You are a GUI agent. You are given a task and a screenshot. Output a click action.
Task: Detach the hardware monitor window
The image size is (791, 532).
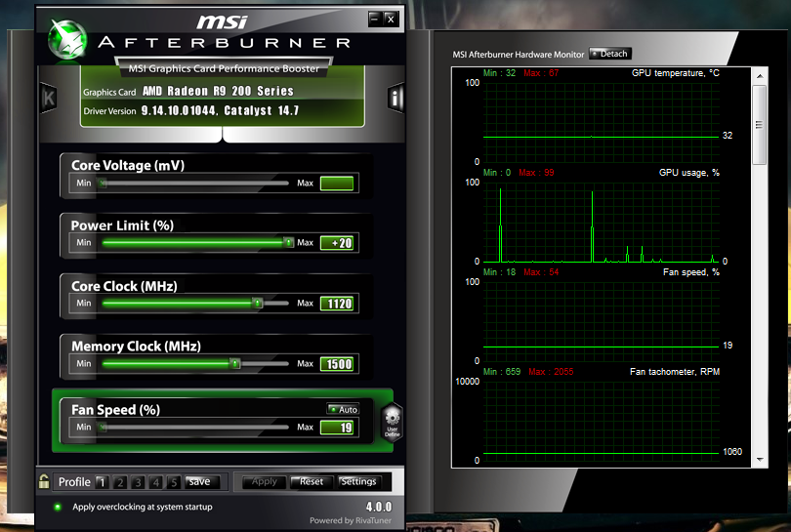click(609, 54)
